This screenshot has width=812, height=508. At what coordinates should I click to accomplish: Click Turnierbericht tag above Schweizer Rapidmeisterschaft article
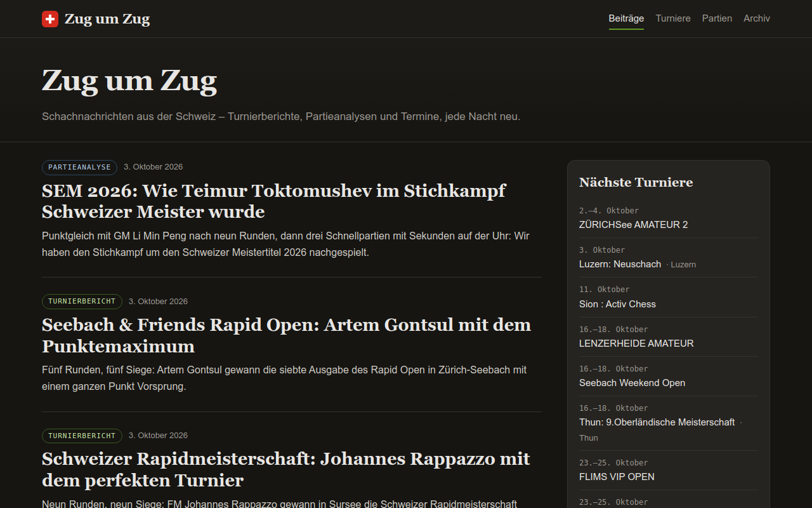pyautogui.click(x=82, y=435)
